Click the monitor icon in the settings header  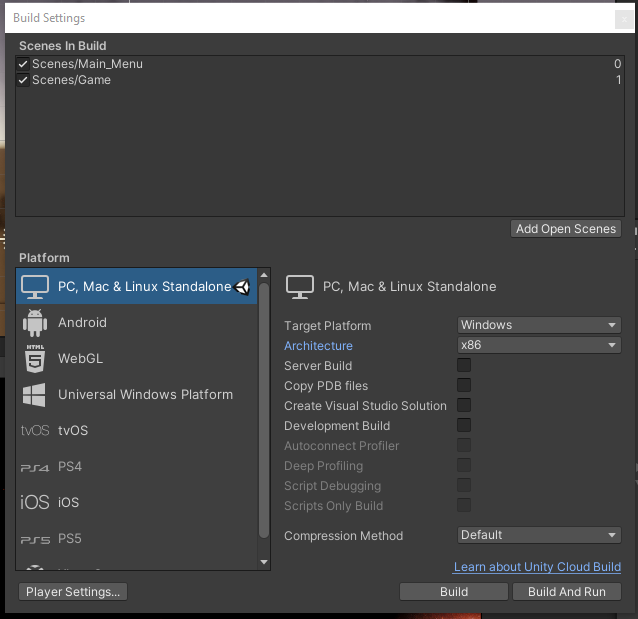(300, 287)
